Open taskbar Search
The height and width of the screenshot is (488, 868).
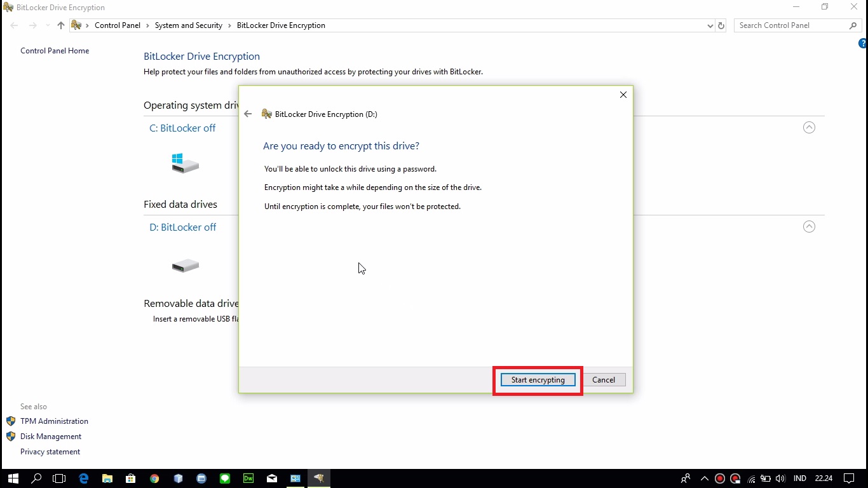coord(36,478)
